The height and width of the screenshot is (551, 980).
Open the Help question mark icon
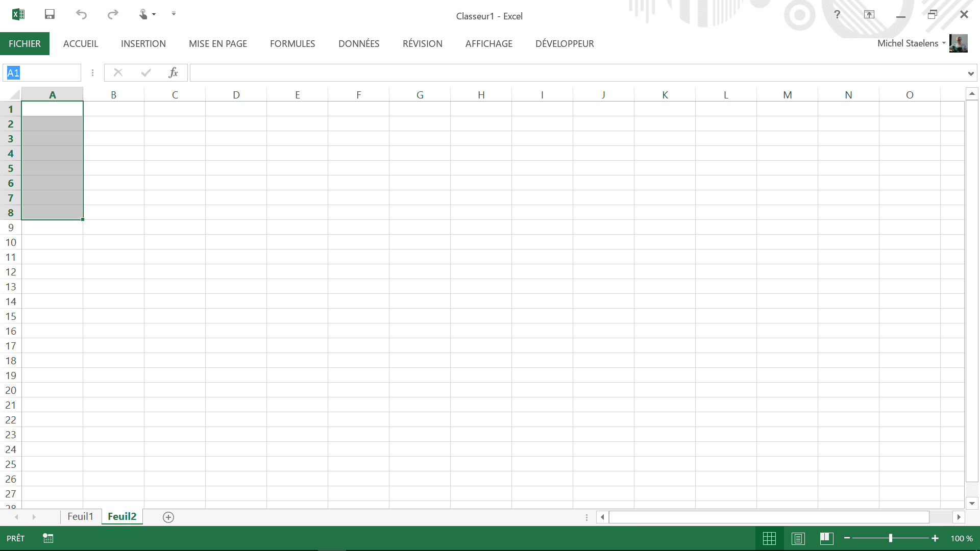click(837, 14)
